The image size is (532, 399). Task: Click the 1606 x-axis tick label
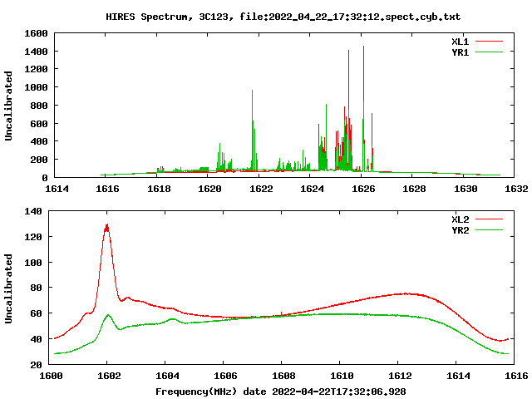click(x=225, y=376)
